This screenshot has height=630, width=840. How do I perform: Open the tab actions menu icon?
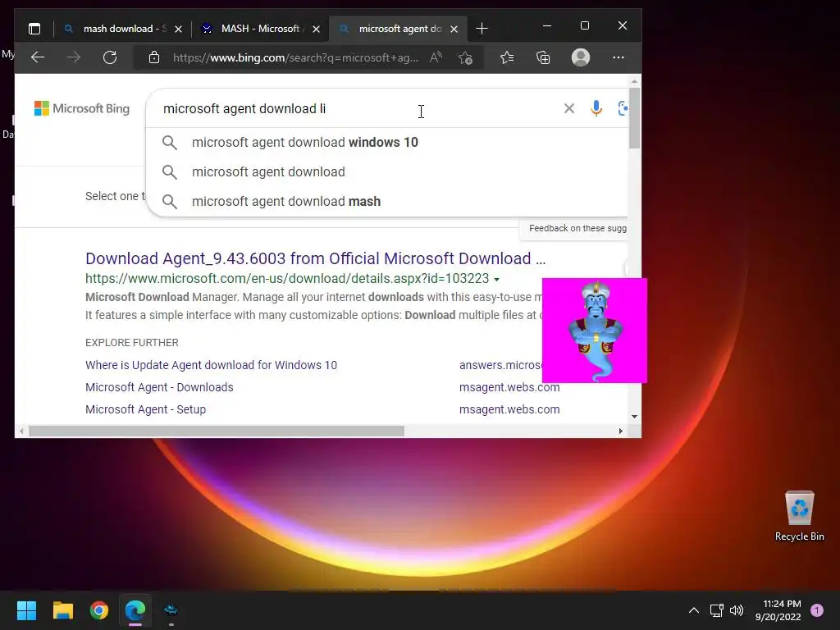tap(34, 29)
